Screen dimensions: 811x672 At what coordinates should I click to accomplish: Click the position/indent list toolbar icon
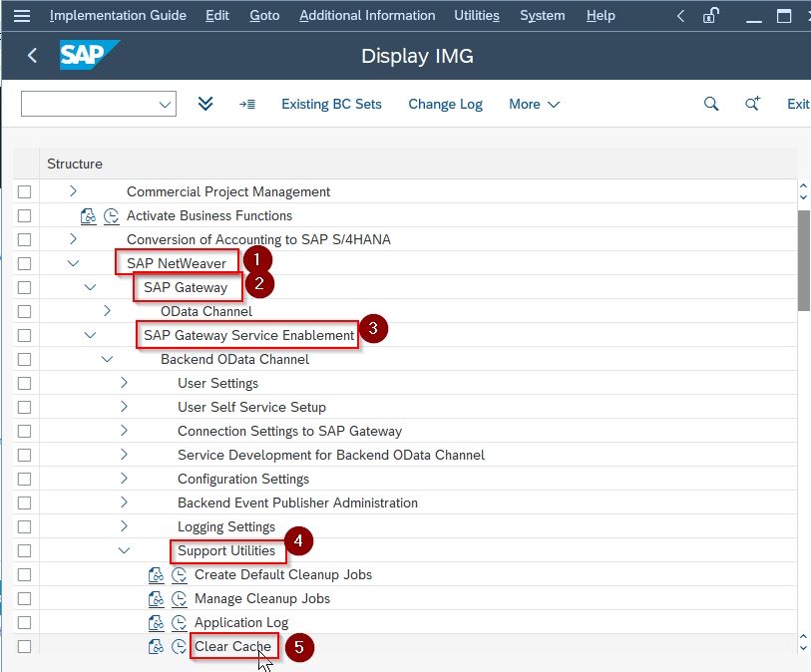[247, 105]
